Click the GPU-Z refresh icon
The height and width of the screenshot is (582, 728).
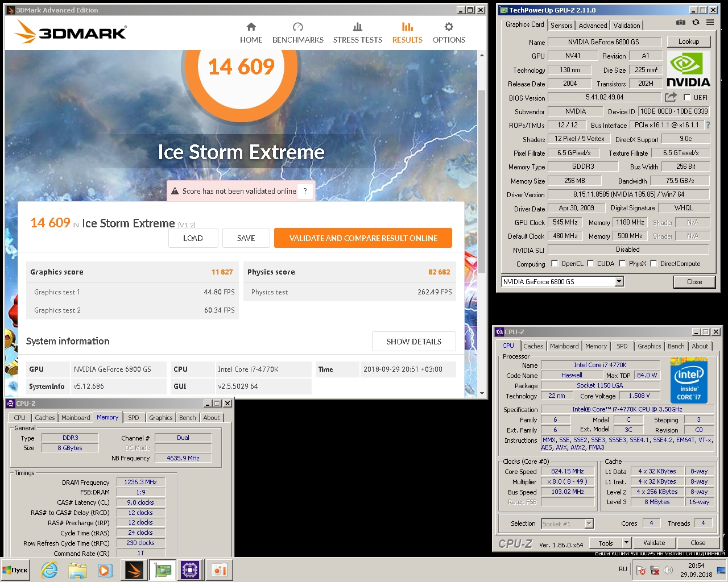coord(696,23)
